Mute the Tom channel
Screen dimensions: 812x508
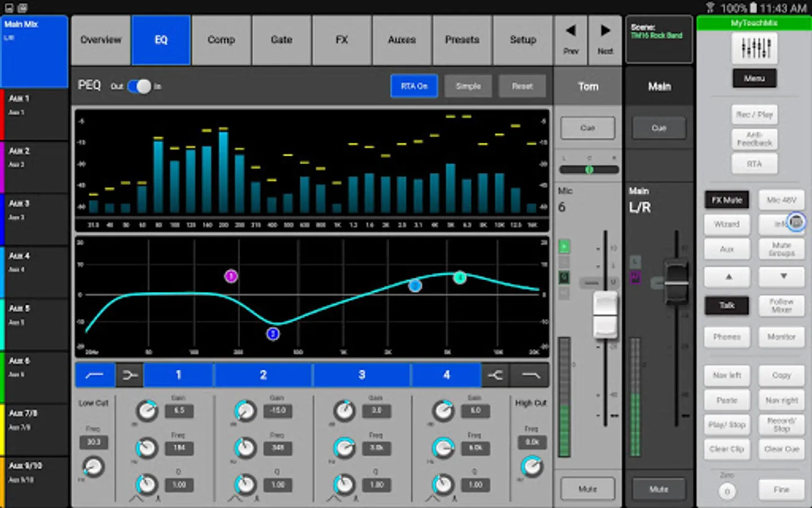[587, 489]
